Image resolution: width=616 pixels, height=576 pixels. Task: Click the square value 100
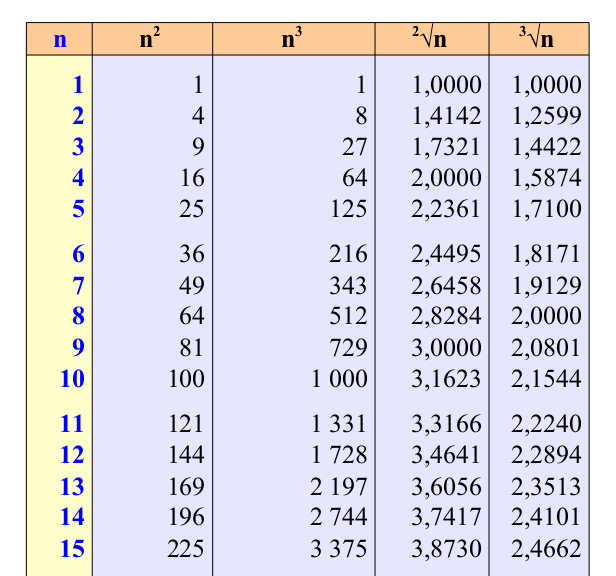(x=187, y=379)
